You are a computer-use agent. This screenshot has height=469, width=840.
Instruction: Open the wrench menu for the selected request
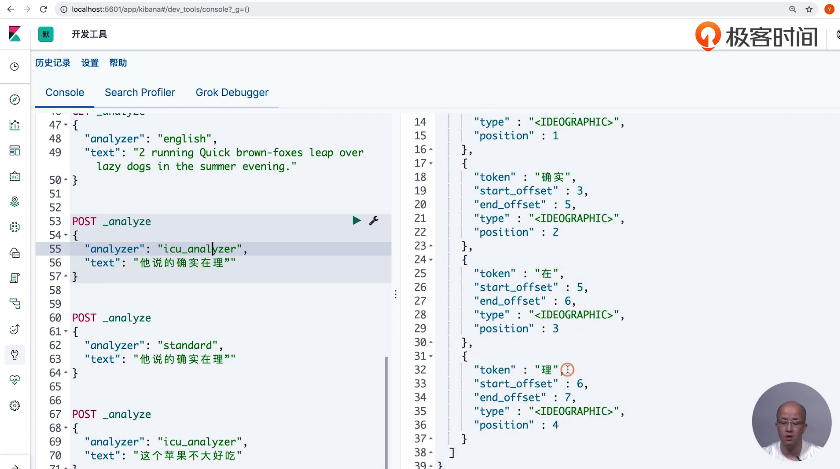tap(373, 221)
